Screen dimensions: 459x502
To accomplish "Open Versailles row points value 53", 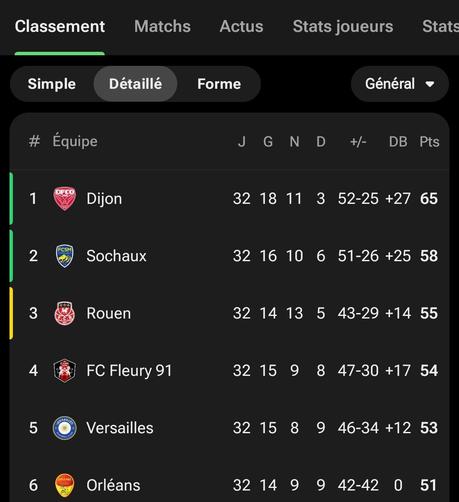I will [429, 428].
